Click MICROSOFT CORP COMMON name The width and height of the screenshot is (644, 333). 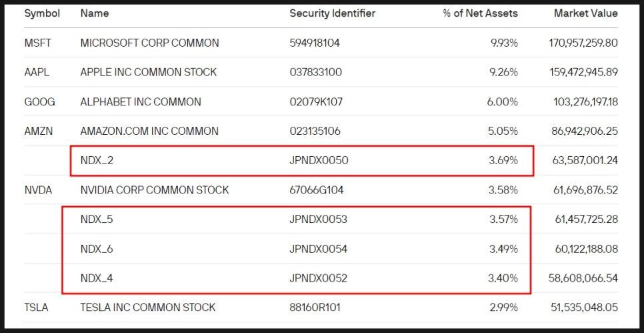149,43
